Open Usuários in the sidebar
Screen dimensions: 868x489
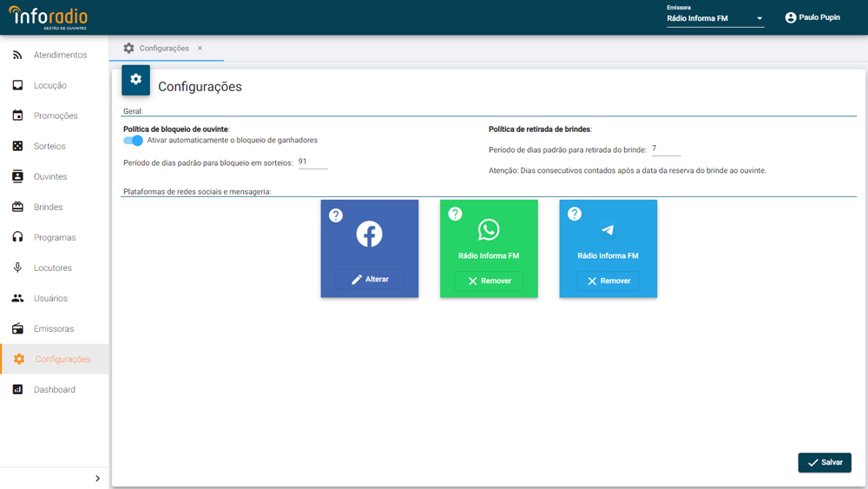(54, 298)
